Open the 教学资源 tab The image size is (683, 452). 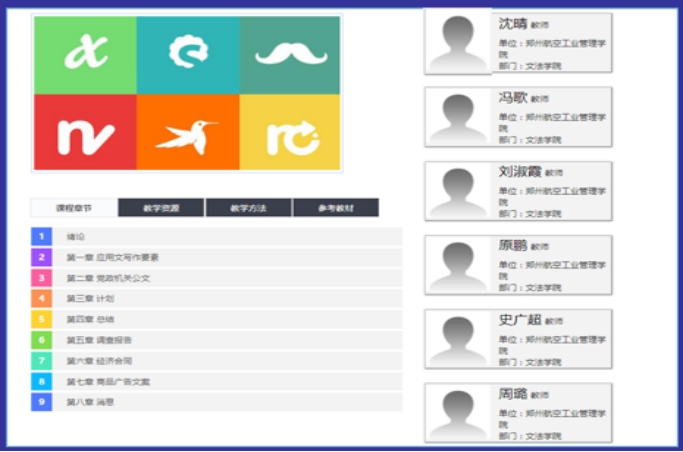161,208
